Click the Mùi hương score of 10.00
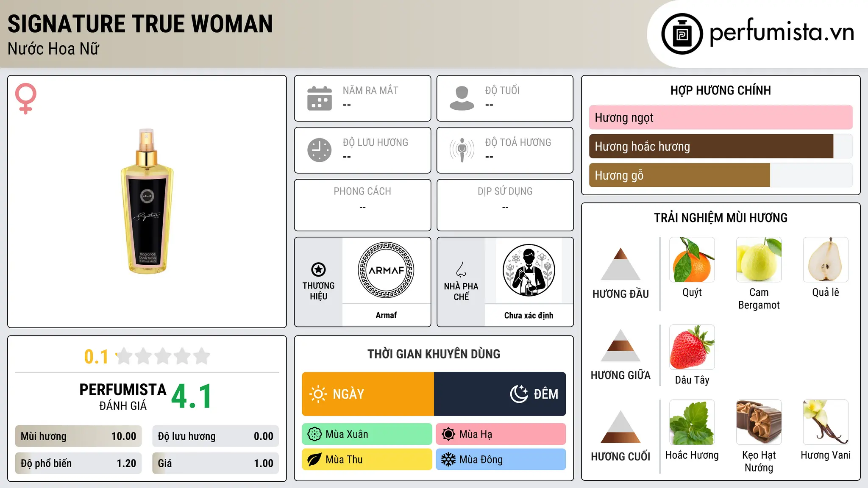 (x=78, y=436)
